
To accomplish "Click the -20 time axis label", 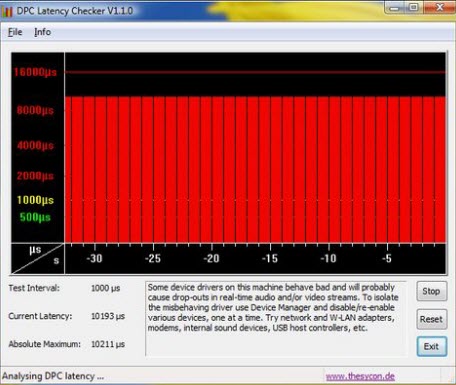I will (x=212, y=258).
